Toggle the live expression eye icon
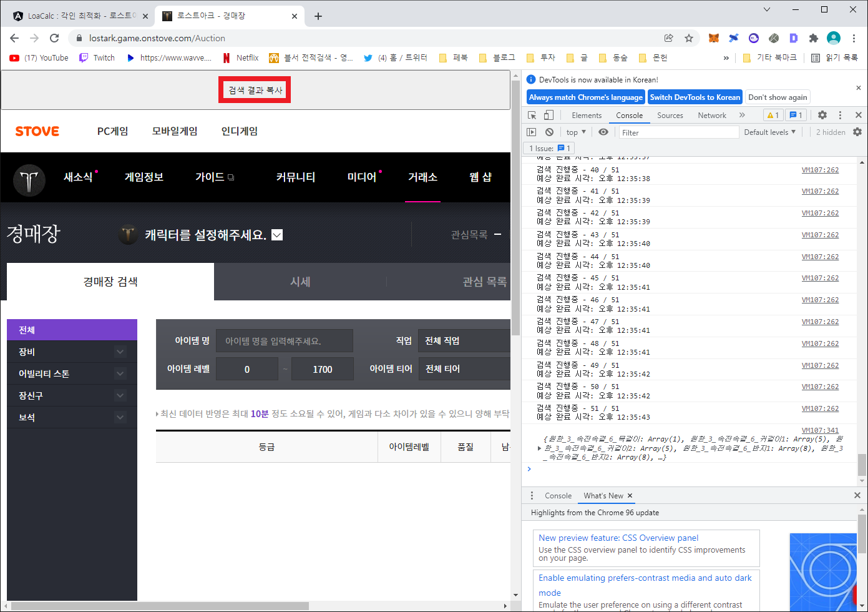The width and height of the screenshot is (868, 612). pyautogui.click(x=603, y=132)
